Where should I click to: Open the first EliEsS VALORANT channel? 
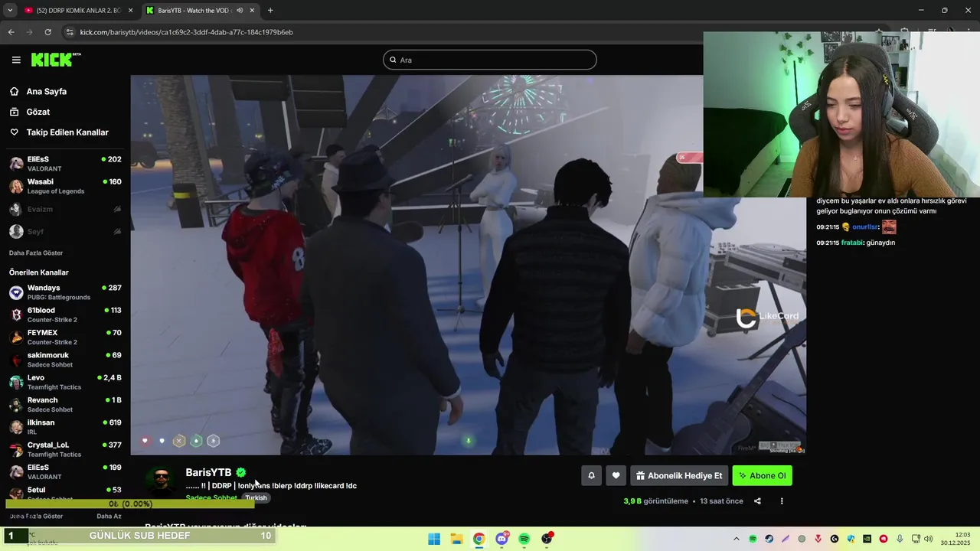tap(65, 164)
